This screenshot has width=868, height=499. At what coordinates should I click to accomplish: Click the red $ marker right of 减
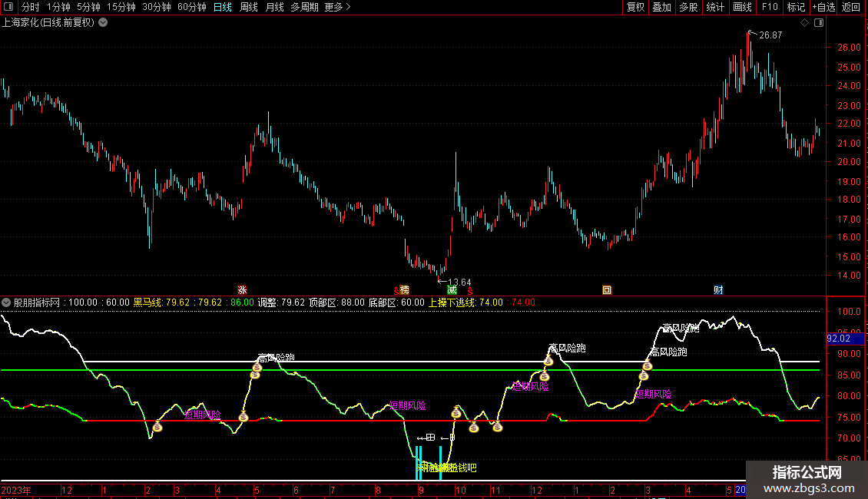[470, 291]
